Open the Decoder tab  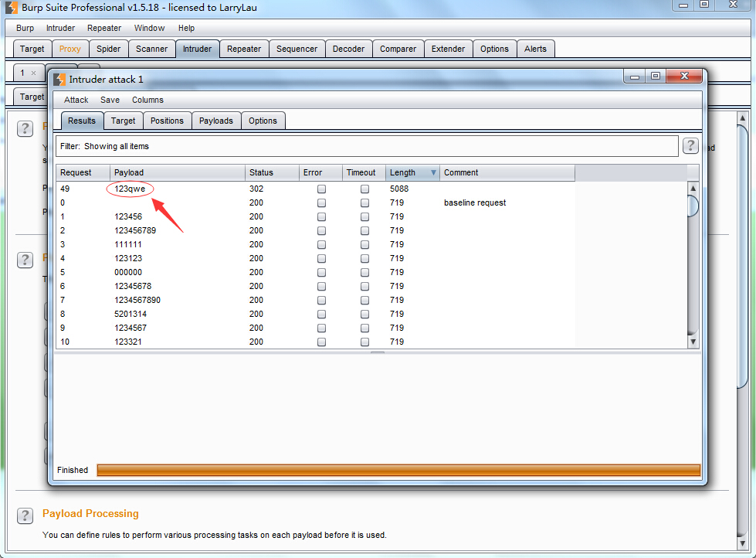tap(348, 49)
